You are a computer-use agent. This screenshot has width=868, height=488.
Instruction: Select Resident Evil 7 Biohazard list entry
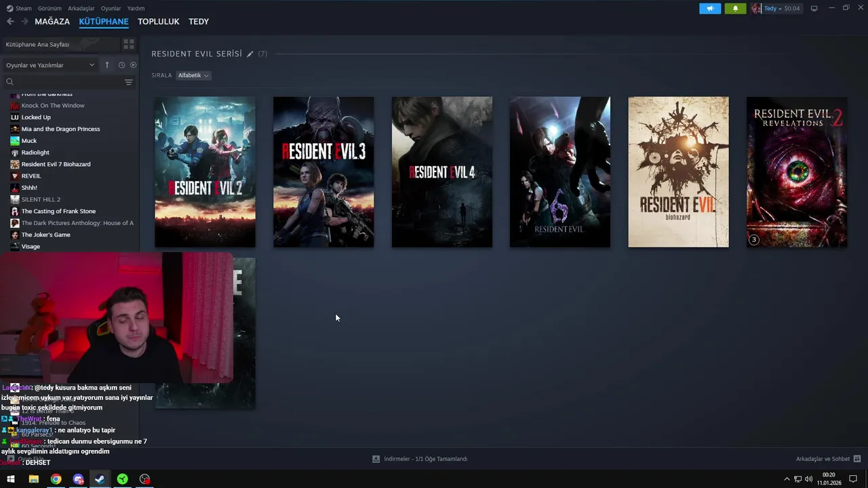56,164
